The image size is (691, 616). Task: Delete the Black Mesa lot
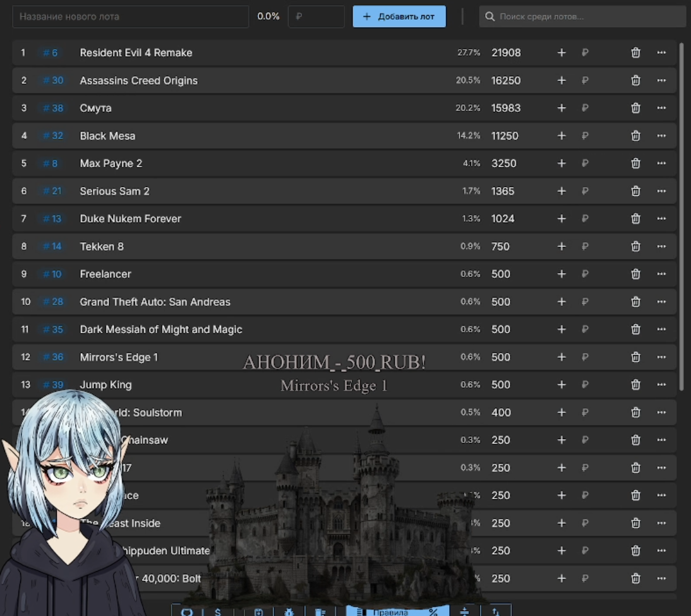[x=635, y=136]
